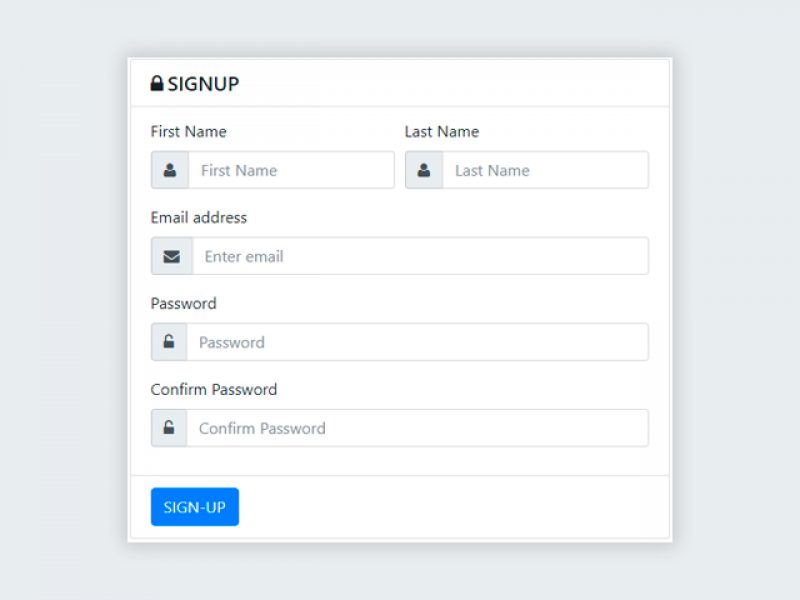800x600 pixels.
Task: Select the Last Name input box
Action: (545, 170)
